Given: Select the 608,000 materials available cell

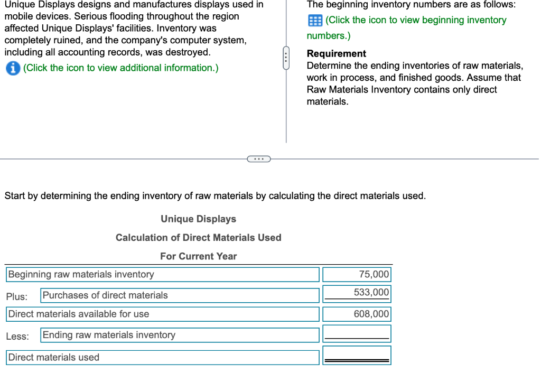Looking at the screenshot, I should 357,314.
